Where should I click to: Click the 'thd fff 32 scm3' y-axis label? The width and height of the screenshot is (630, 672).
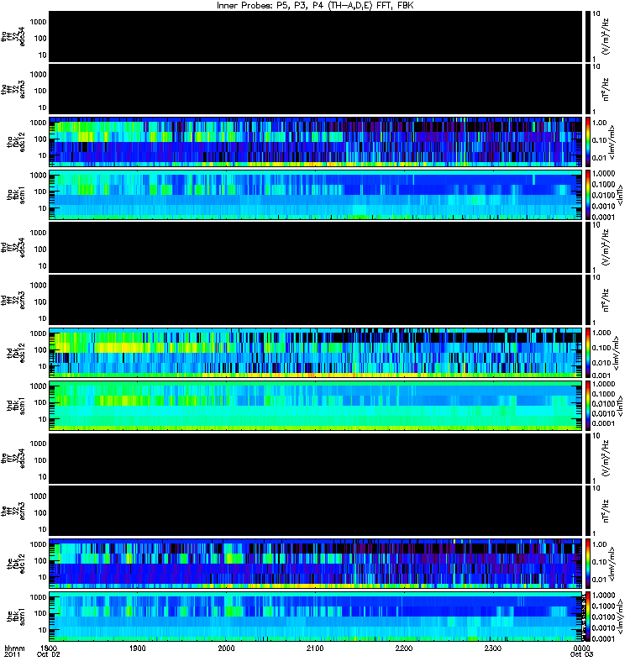click(13, 301)
